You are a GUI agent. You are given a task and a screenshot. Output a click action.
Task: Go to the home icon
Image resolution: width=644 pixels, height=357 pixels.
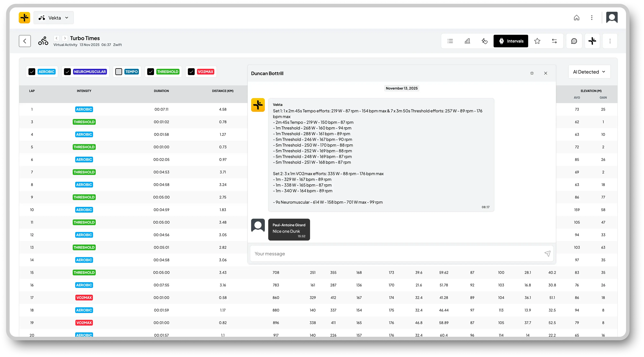(x=576, y=18)
